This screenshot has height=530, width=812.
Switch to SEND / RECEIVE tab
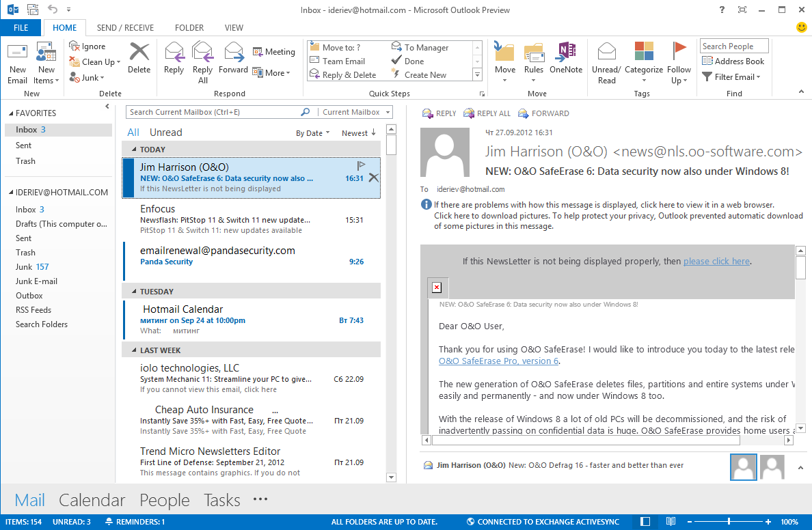pos(125,27)
